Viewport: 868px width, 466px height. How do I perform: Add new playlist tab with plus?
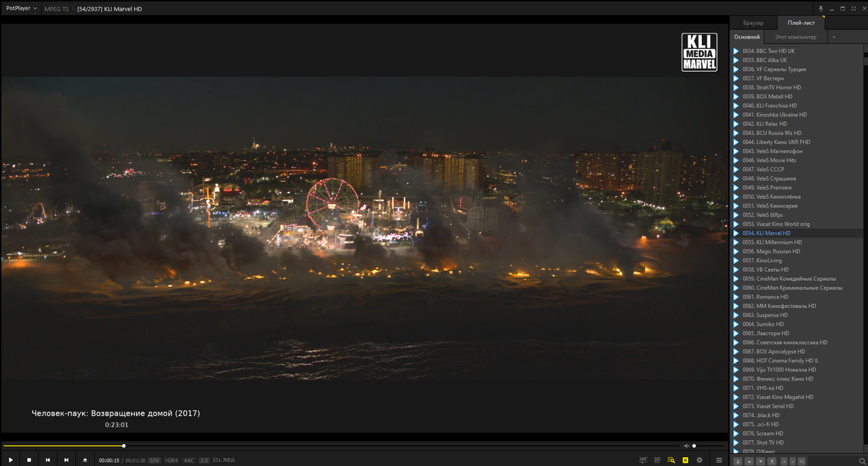tap(833, 37)
